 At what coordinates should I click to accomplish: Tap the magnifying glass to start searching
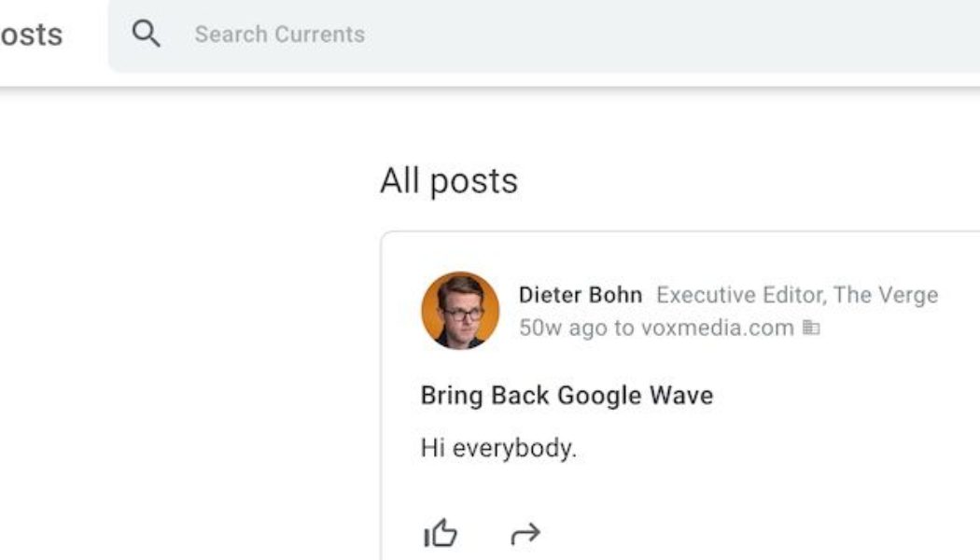click(x=147, y=34)
